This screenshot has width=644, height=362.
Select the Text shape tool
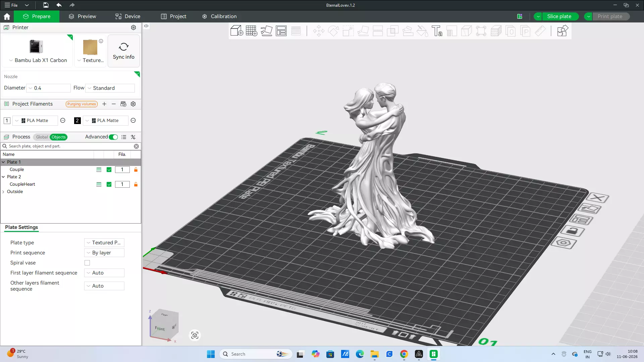[x=437, y=31]
